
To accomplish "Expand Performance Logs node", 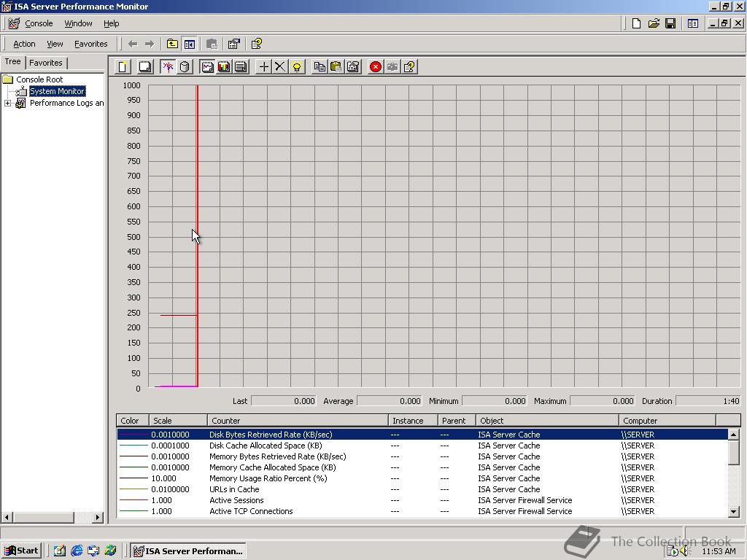I will point(7,103).
